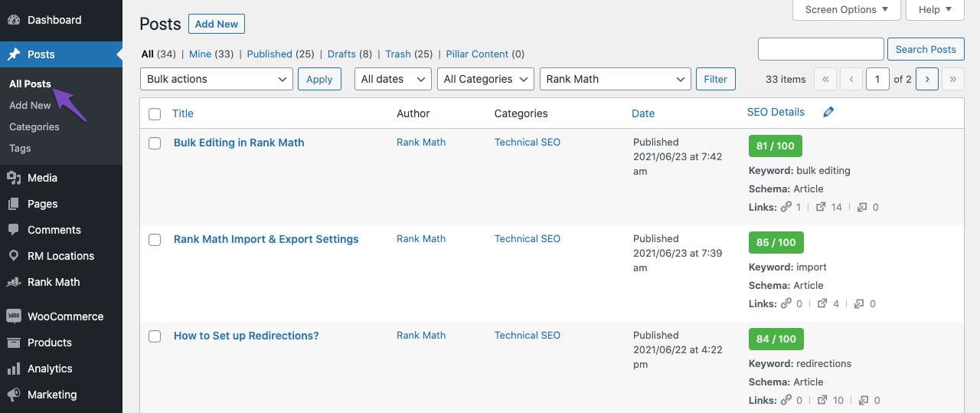Select How to Set up Redirections checkbox

tap(155, 336)
